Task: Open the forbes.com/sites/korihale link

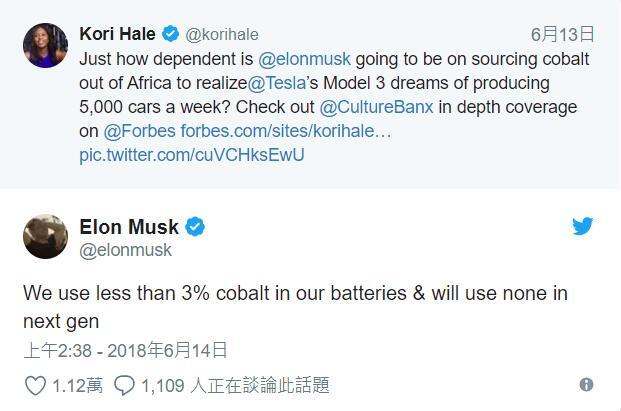Action: point(286,131)
